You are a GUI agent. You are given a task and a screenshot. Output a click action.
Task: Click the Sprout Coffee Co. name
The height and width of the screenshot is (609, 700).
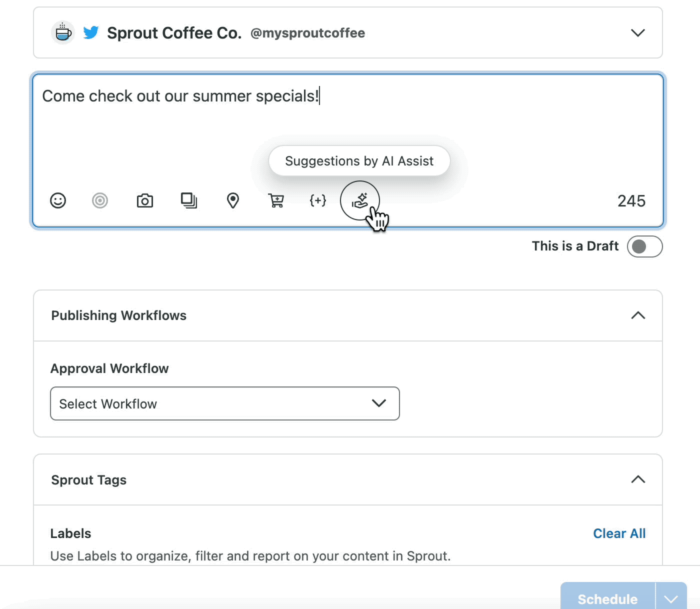(174, 33)
